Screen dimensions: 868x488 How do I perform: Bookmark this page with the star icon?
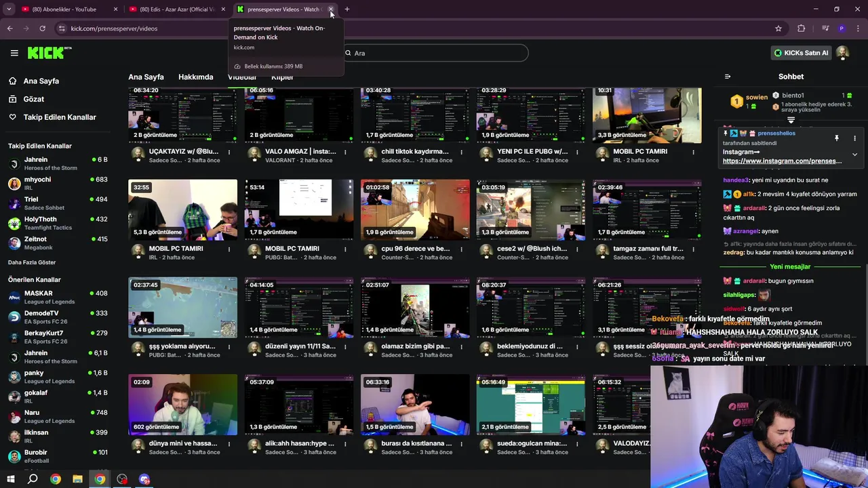coord(778,28)
